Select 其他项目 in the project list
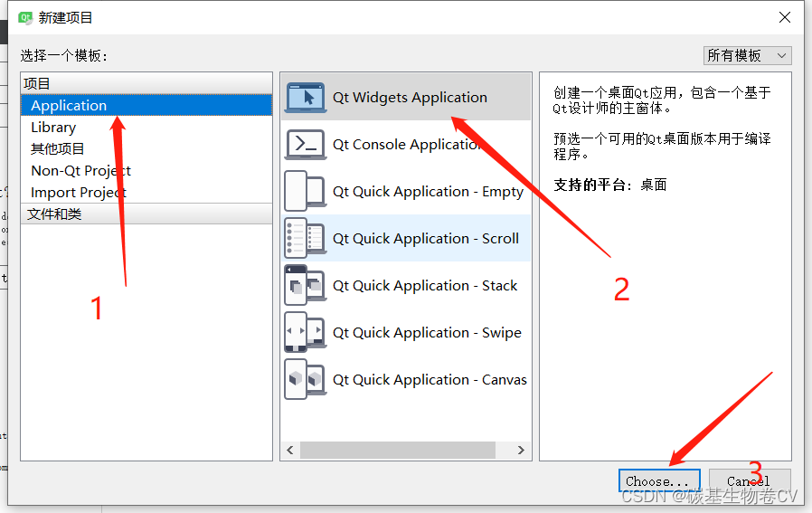Viewport: 812px width, 513px height. [x=146, y=148]
